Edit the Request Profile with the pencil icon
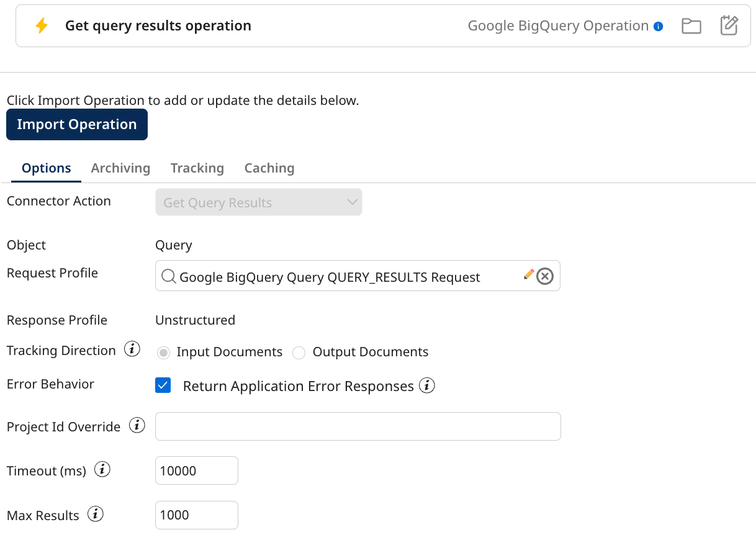 pyautogui.click(x=528, y=273)
